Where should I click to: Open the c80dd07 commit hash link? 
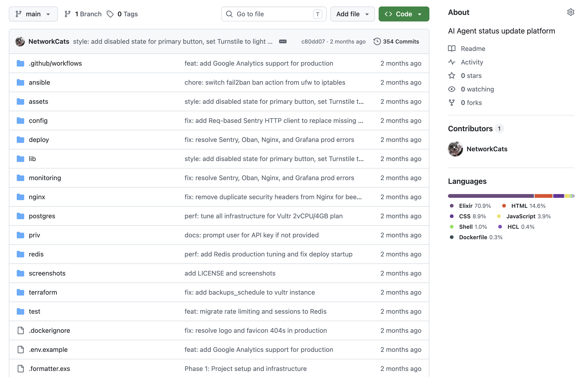click(x=313, y=42)
